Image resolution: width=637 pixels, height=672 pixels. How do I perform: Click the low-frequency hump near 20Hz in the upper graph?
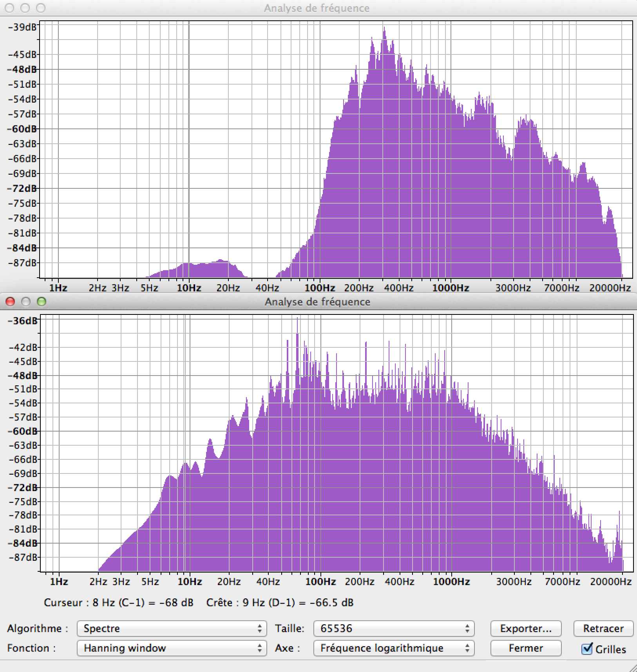click(220, 262)
